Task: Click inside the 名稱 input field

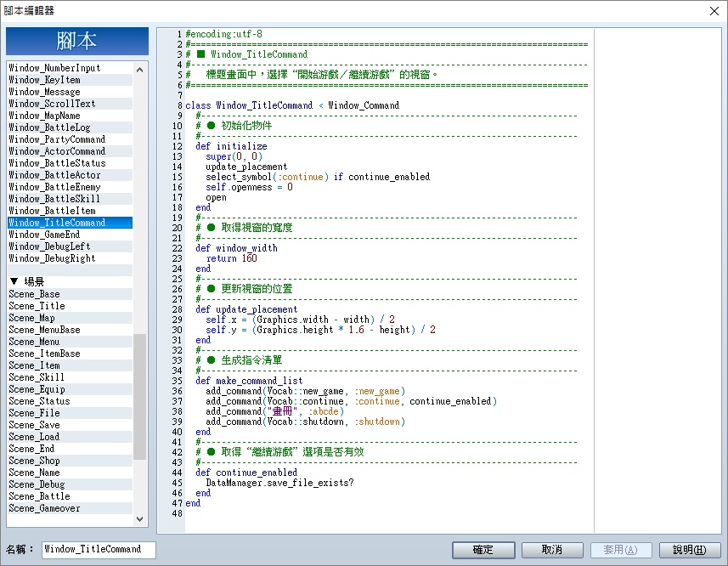Action: pyautogui.click(x=99, y=549)
